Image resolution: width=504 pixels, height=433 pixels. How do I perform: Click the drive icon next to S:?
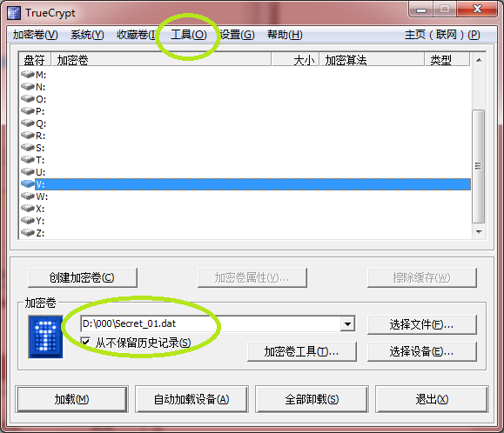(x=28, y=147)
